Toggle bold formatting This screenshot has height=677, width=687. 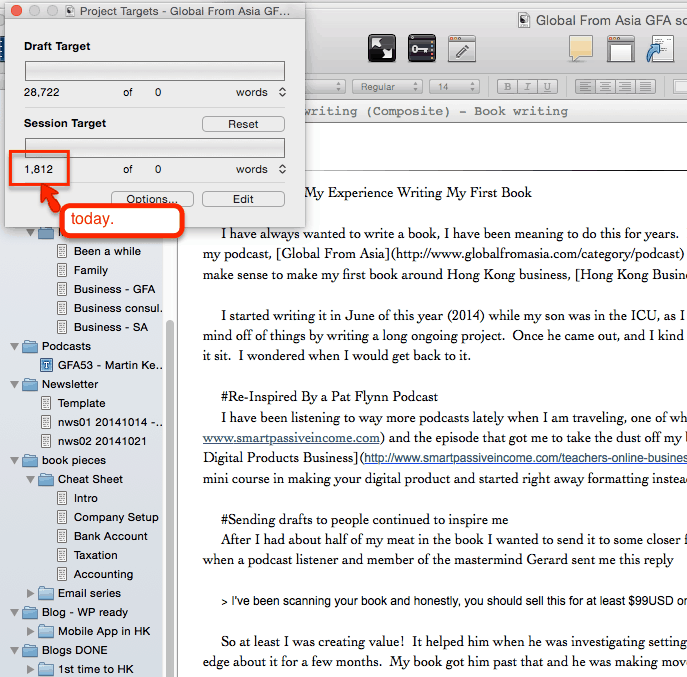click(507, 87)
